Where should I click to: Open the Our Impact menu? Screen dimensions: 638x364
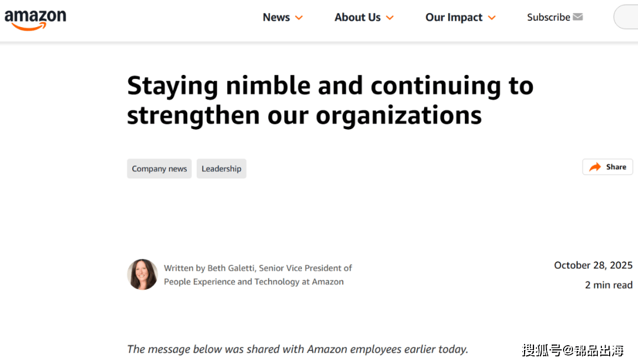[x=454, y=18]
